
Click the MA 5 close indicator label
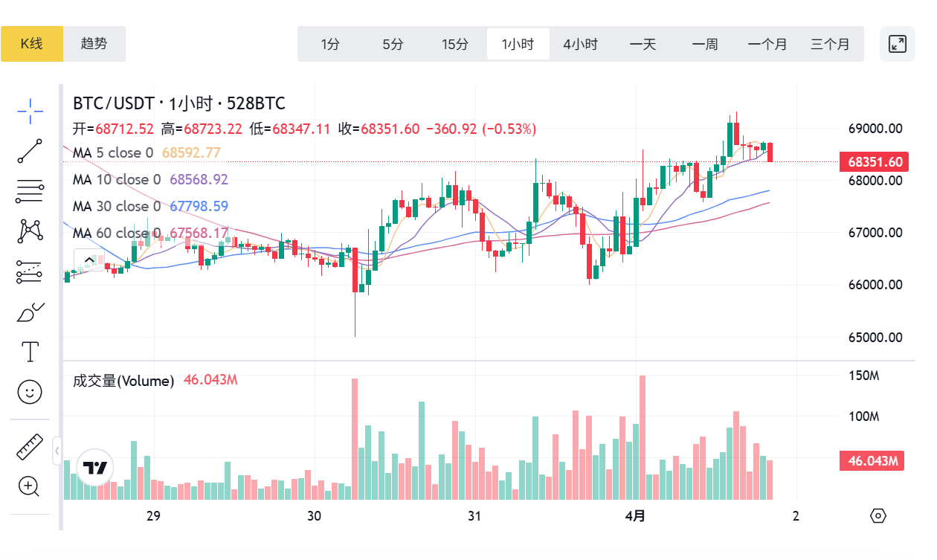point(113,153)
